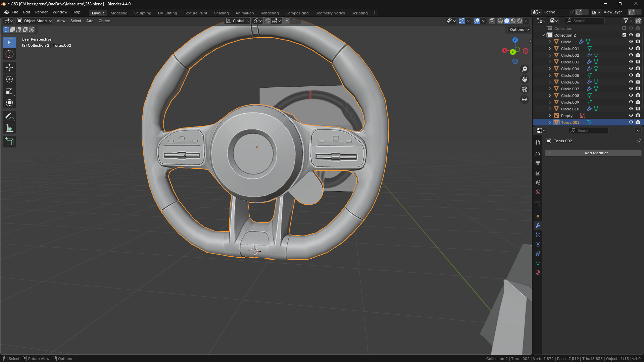Activate the Scale tool
The width and height of the screenshot is (644, 362).
[x=9, y=91]
